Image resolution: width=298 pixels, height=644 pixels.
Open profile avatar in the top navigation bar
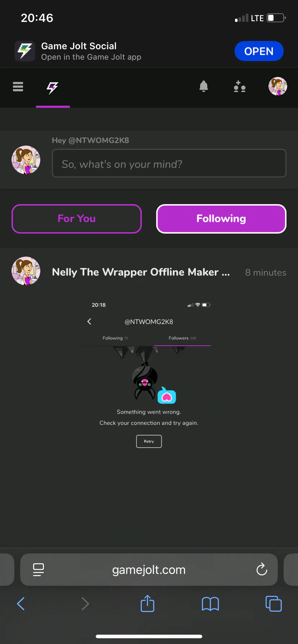[x=278, y=86]
